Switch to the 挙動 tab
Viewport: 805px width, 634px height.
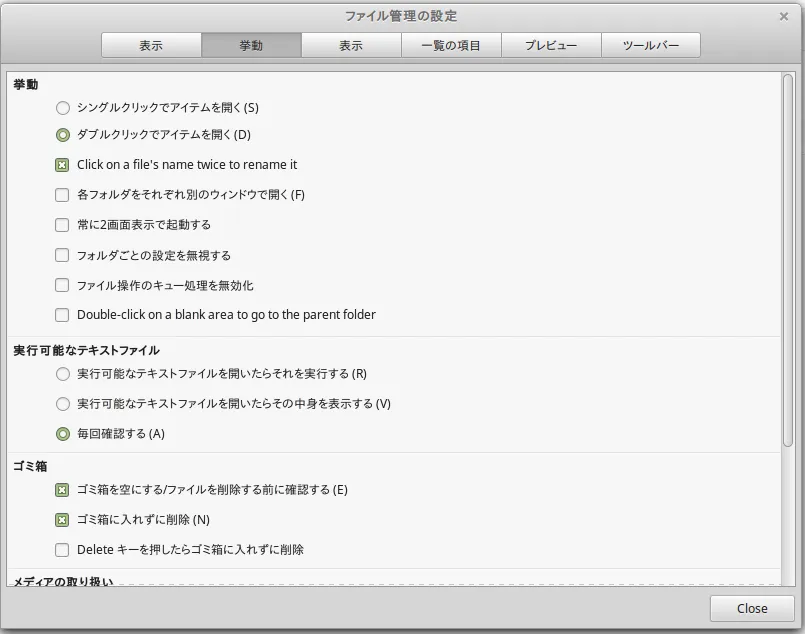coord(251,45)
